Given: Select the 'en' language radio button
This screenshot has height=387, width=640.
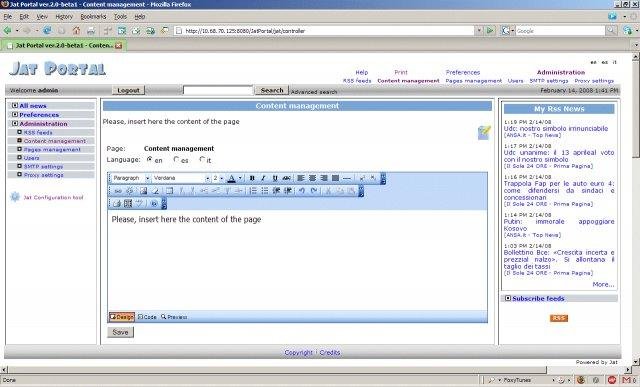Looking at the screenshot, I should [x=150, y=160].
